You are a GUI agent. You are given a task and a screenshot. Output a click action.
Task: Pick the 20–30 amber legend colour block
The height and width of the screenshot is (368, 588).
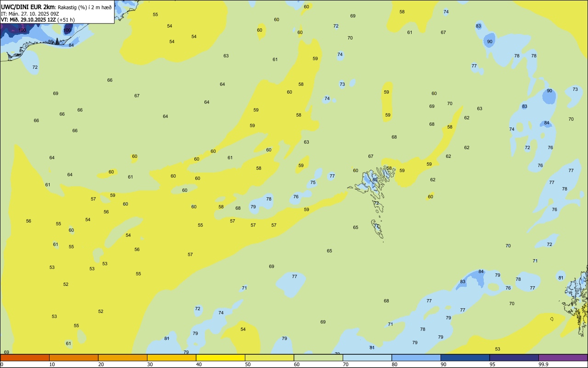(123, 357)
